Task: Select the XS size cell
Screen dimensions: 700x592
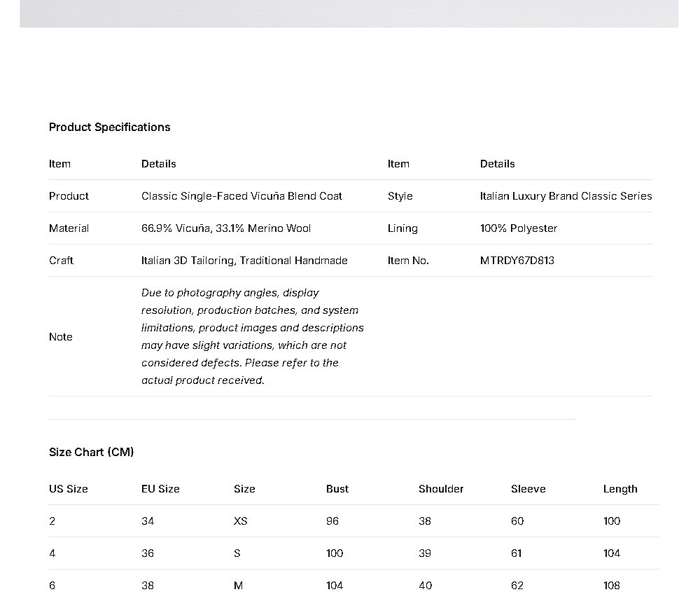Action: coord(240,521)
